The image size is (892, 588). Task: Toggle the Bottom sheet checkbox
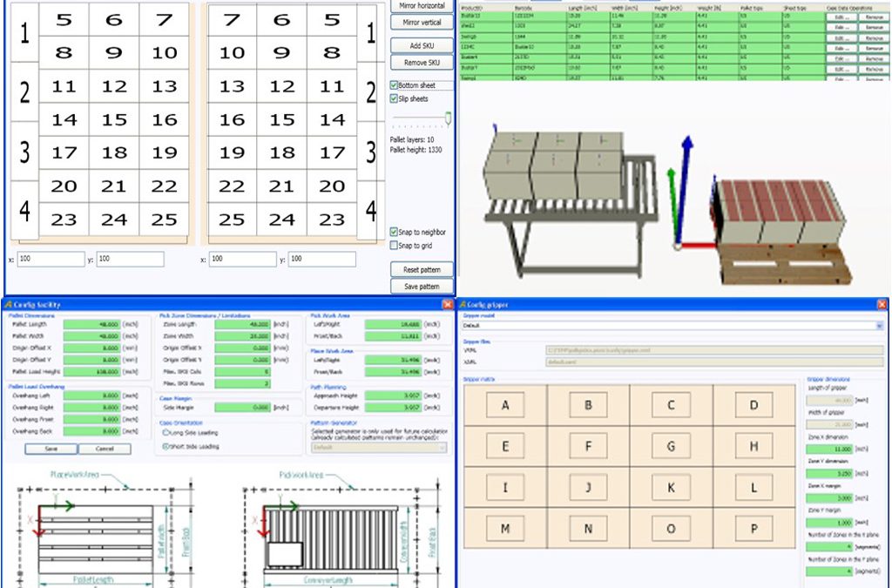click(x=394, y=84)
